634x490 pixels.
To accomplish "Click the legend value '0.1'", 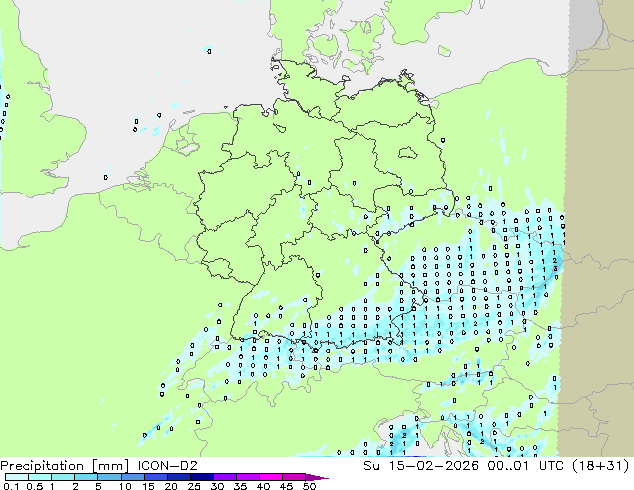I will [x=11, y=486].
